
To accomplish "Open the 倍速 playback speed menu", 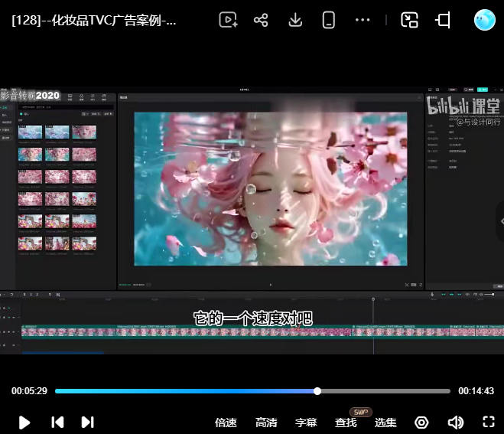I will coord(226,423).
